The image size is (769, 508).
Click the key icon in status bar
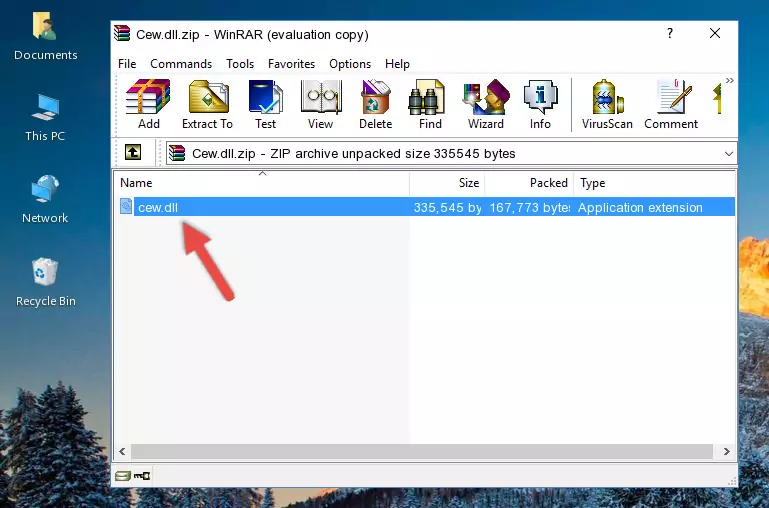point(142,476)
